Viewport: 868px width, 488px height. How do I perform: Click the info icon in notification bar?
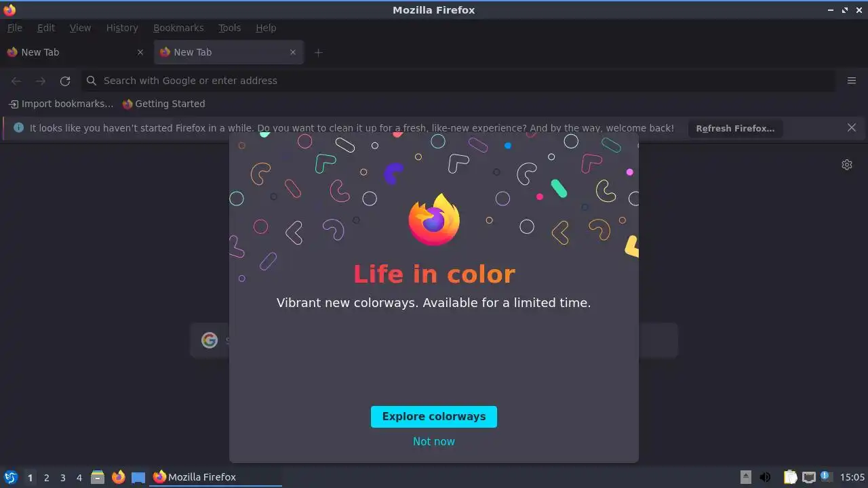pyautogui.click(x=18, y=127)
